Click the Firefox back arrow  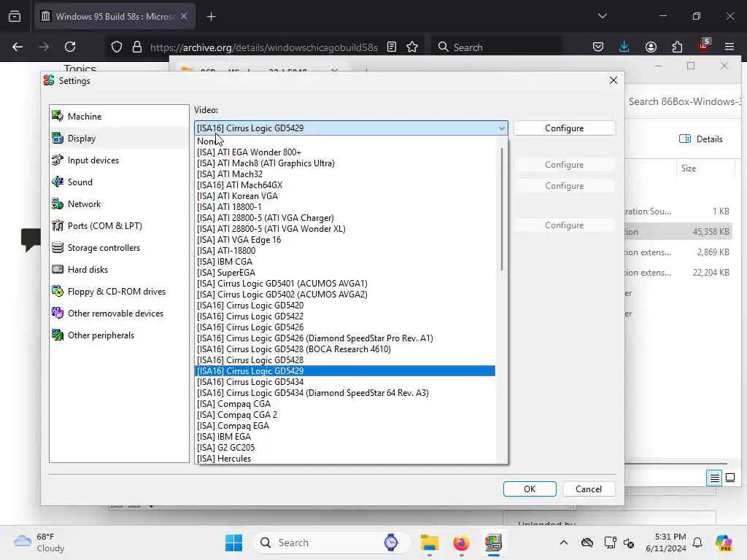point(18,47)
